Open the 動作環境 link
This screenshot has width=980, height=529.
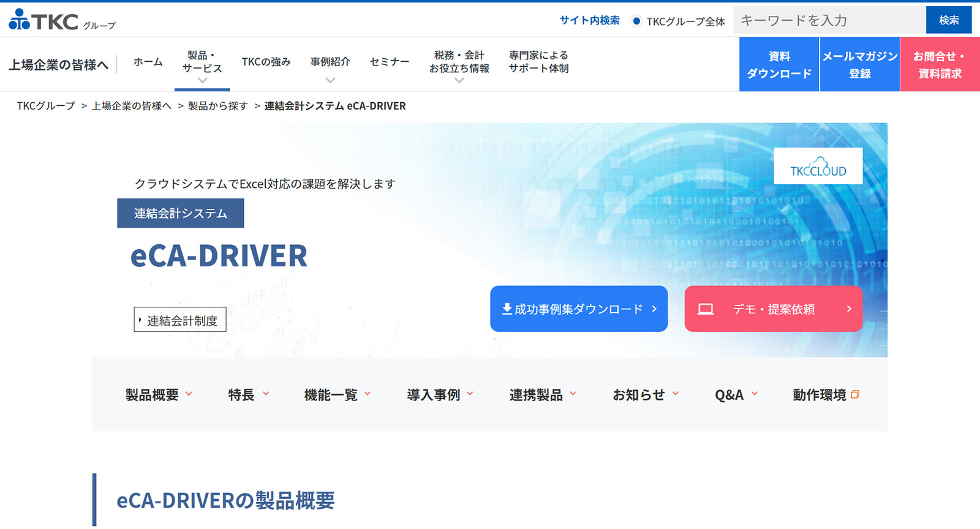(x=820, y=395)
